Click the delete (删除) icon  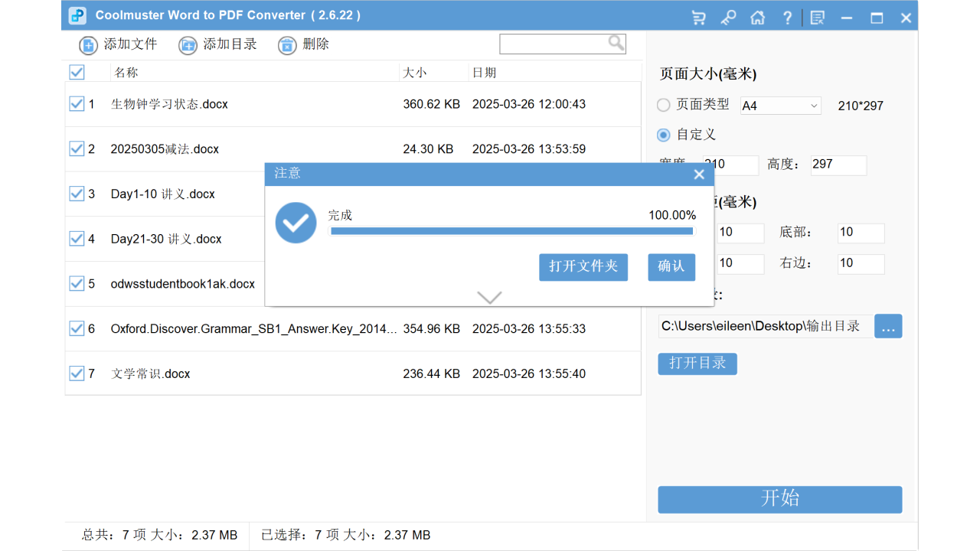pyautogui.click(x=286, y=45)
